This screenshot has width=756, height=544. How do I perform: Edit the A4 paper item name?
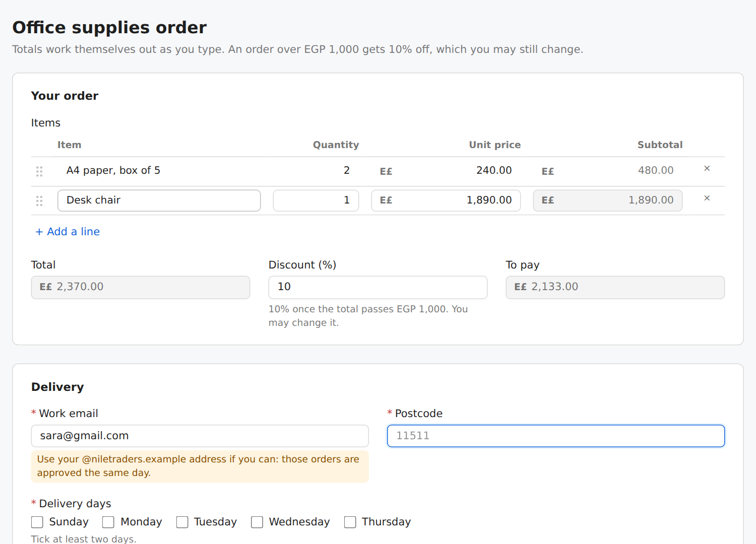pos(159,171)
